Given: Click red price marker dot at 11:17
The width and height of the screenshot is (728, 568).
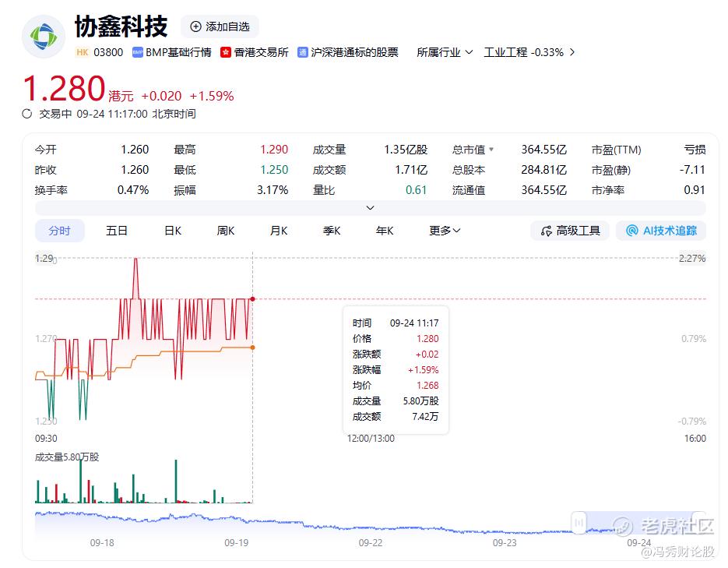Looking at the screenshot, I should pos(252,299).
